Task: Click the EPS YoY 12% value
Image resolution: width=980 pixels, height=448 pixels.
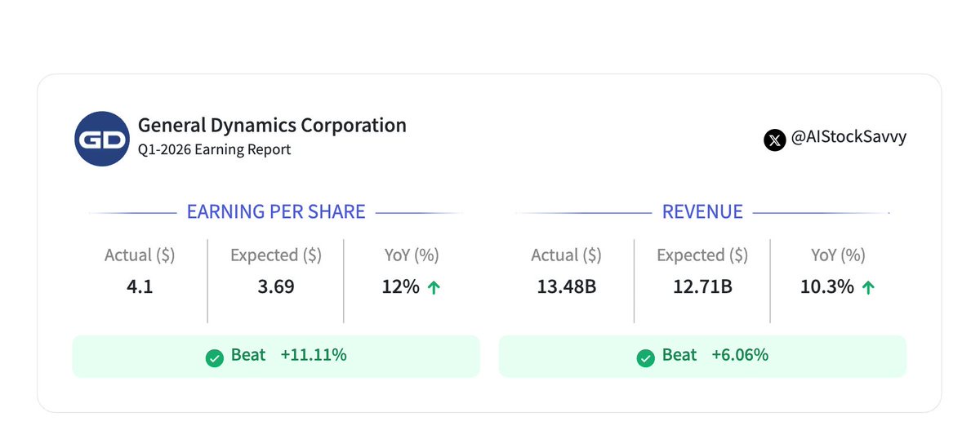Action: coord(400,287)
